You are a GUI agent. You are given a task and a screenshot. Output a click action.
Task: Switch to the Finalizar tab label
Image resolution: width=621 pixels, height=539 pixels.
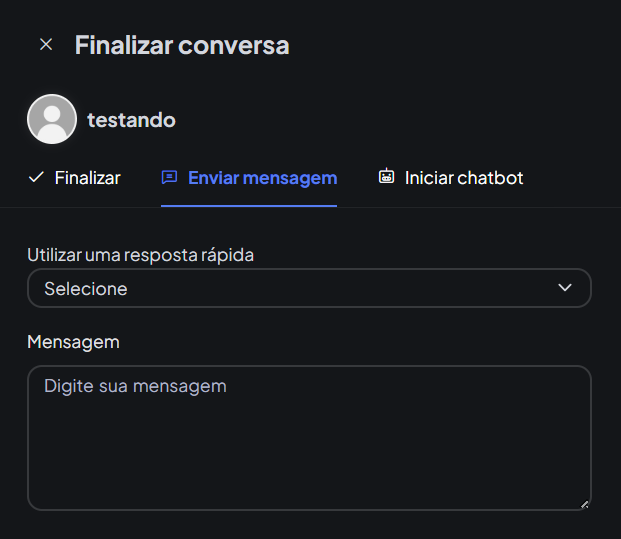click(87, 178)
